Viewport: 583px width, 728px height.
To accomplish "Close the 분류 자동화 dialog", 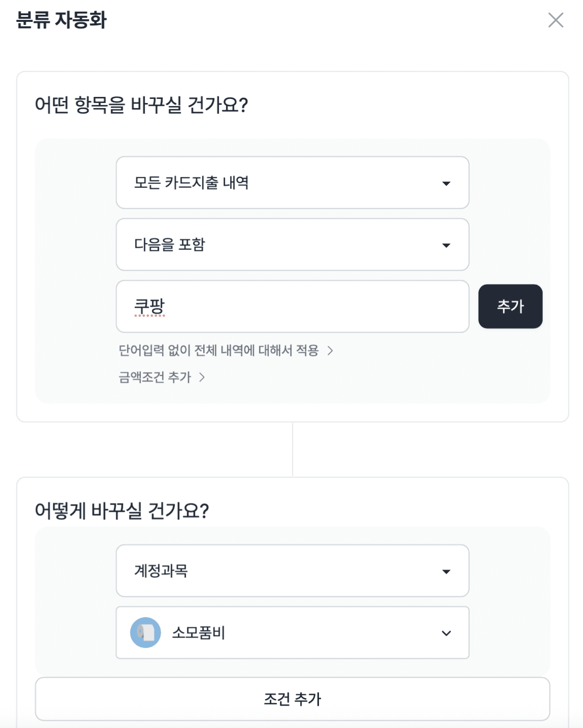I will pyautogui.click(x=556, y=20).
